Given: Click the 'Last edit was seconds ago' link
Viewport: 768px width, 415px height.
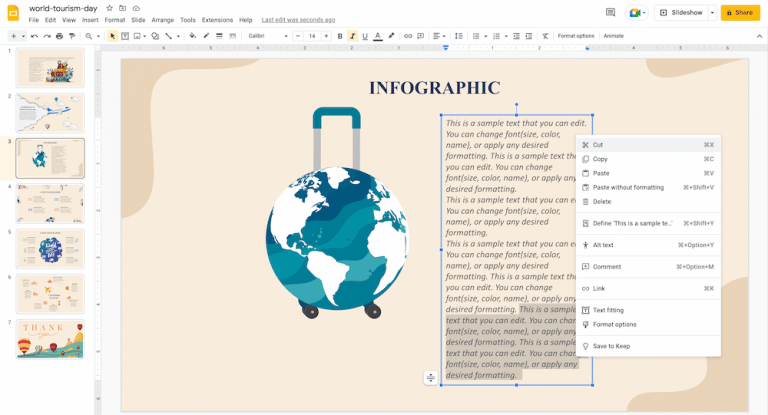Looking at the screenshot, I should point(298,20).
